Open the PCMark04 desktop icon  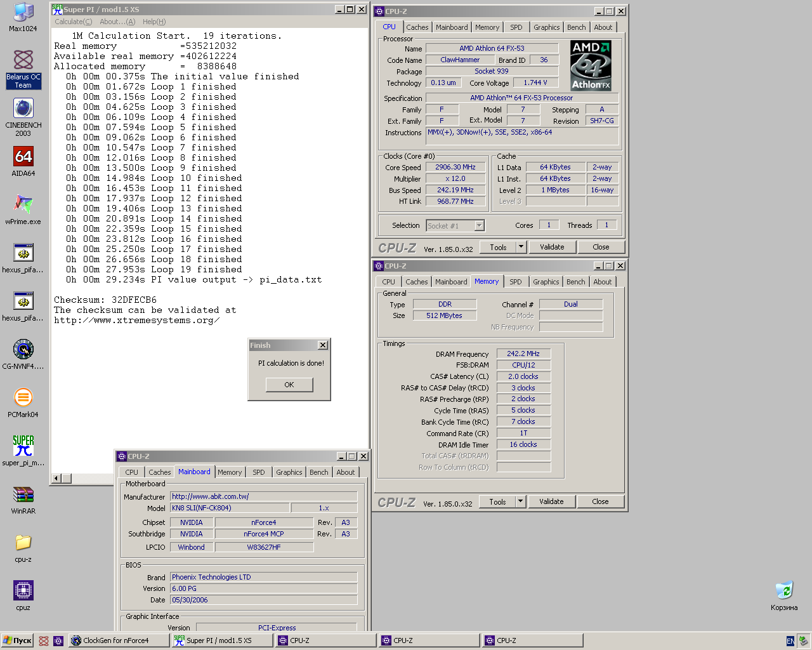click(23, 402)
